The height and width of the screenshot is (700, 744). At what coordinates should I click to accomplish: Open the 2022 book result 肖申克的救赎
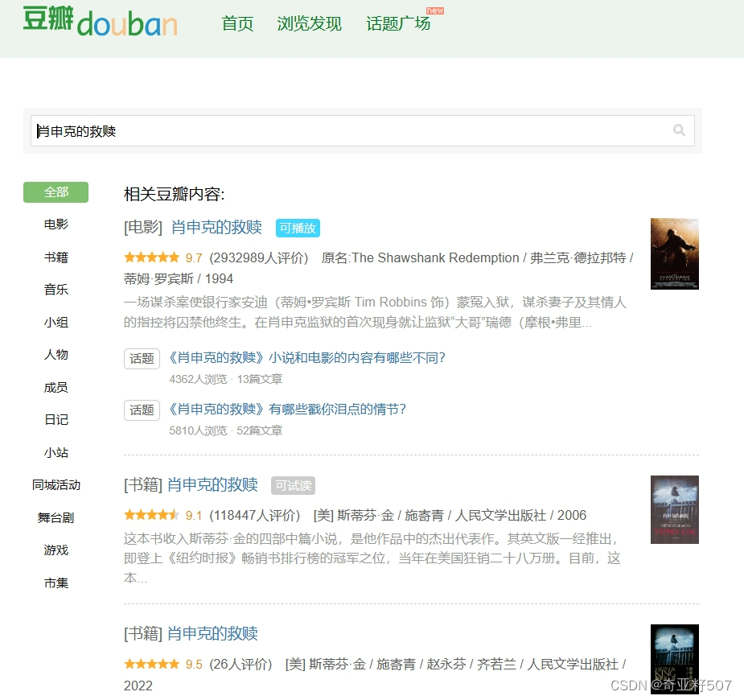(x=212, y=633)
